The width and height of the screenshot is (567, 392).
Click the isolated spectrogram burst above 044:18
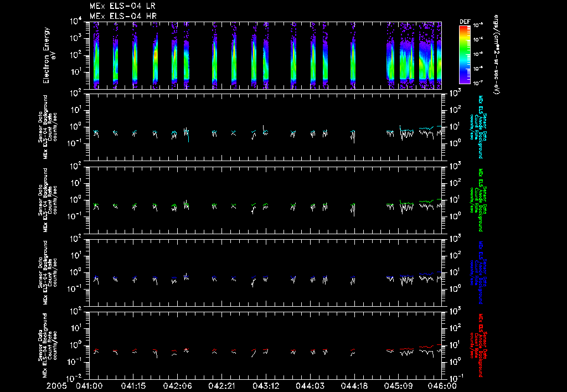tap(353, 56)
